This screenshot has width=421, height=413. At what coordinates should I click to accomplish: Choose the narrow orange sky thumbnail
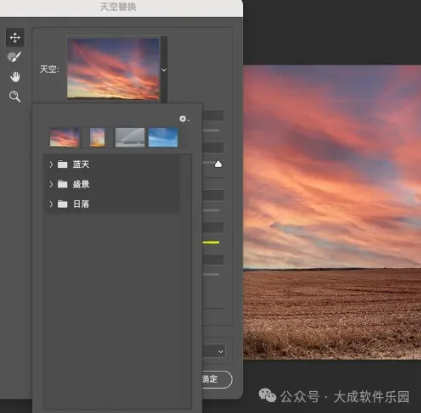click(97, 137)
